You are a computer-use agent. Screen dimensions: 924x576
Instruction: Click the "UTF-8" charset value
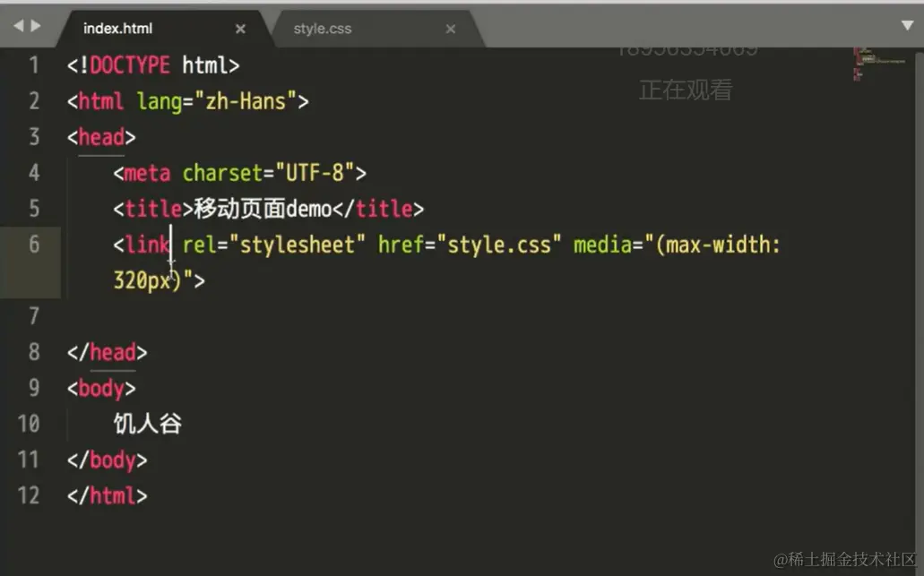315,173
